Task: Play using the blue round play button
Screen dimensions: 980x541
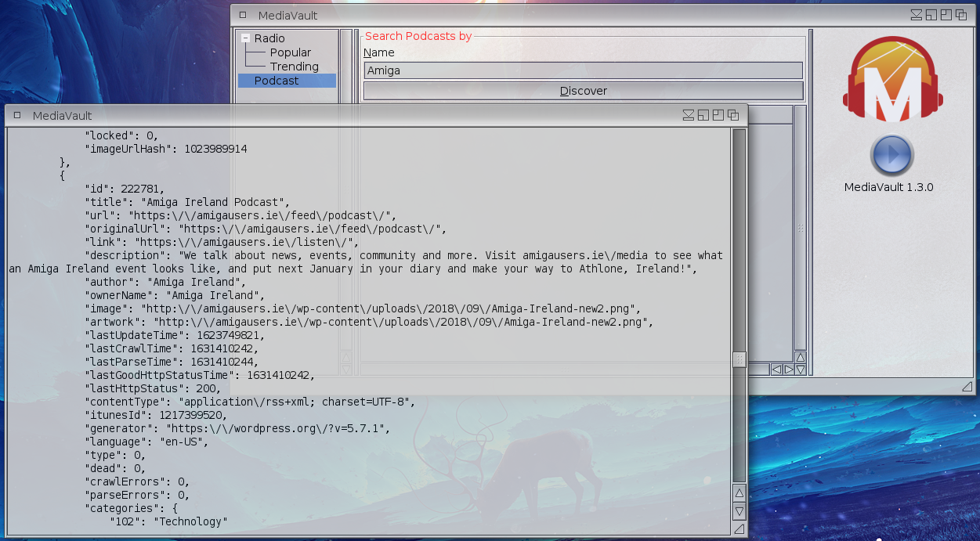Action: 891,156
